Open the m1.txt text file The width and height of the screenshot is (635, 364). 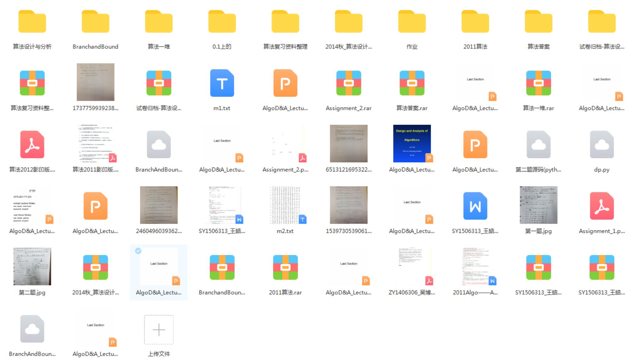click(x=222, y=83)
